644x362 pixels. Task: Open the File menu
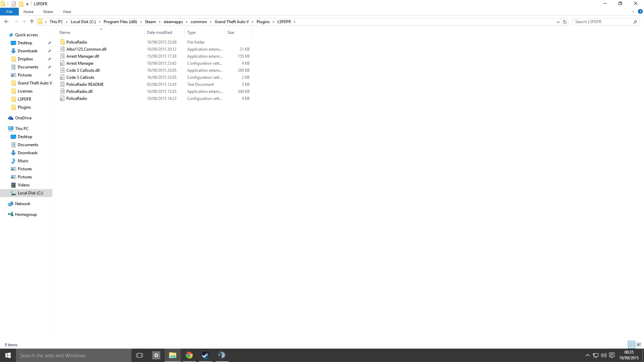(9, 12)
